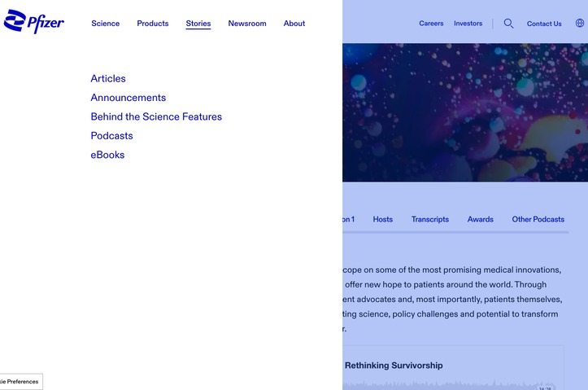Open the Products menu
Viewport: 588px width, 390px height.
coord(153,24)
